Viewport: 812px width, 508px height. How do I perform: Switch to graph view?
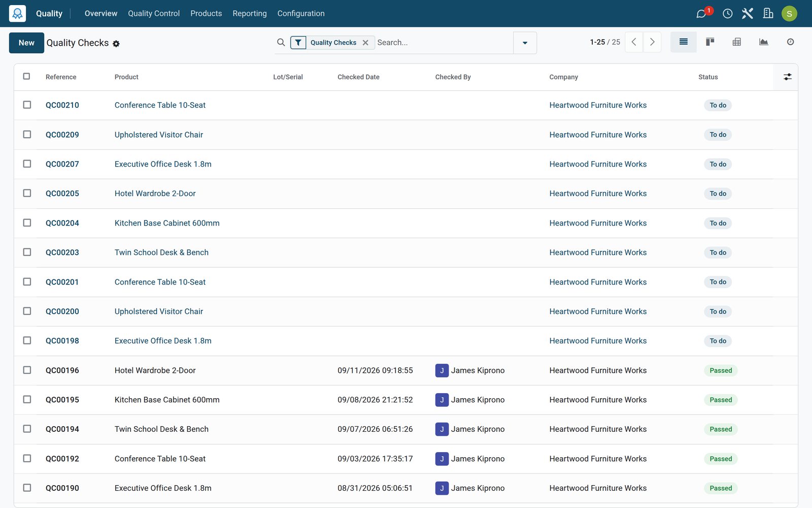tap(763, 42)
